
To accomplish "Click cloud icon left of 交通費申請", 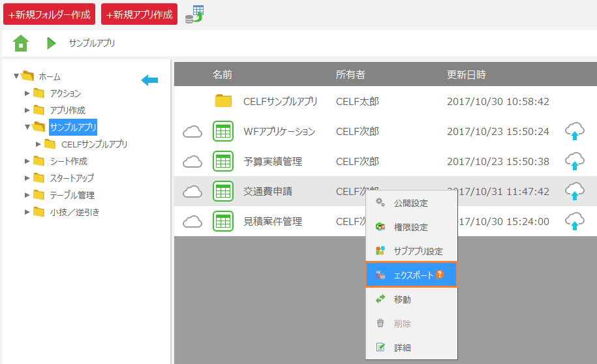I will pyautogui.click(x=192, y=192).
